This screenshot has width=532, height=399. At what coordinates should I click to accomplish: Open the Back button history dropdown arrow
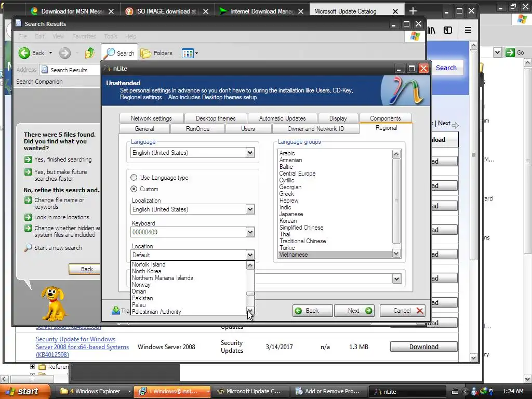(x=50, y=53)
